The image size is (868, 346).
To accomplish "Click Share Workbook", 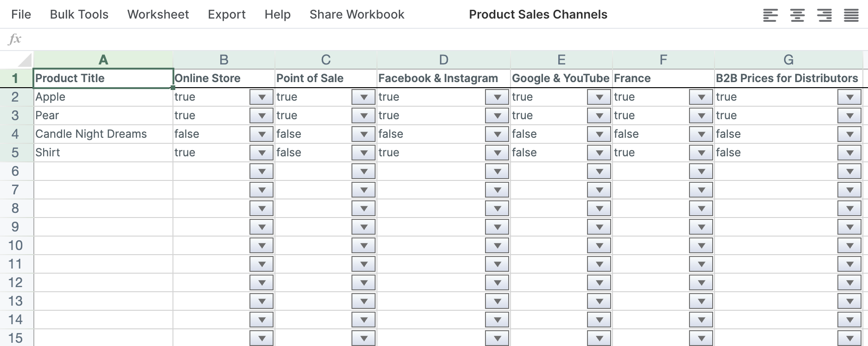I will click(x=357, y=14).
